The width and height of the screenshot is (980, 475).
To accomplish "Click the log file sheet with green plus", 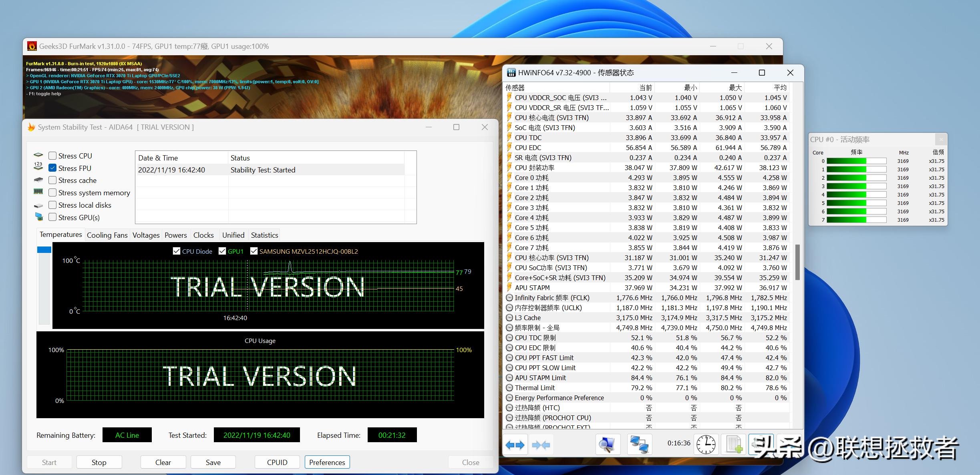I will (734, 445).
